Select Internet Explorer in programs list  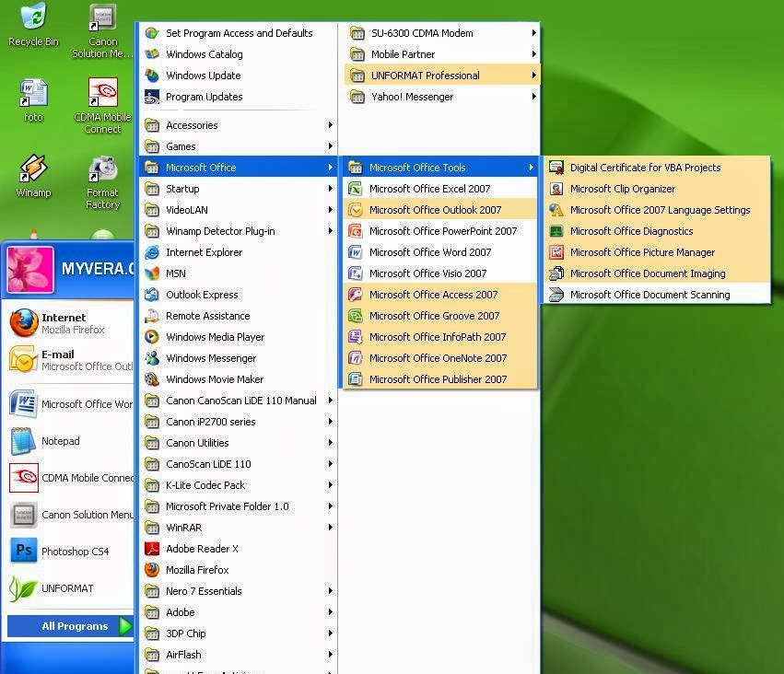[x=239, y=252]
